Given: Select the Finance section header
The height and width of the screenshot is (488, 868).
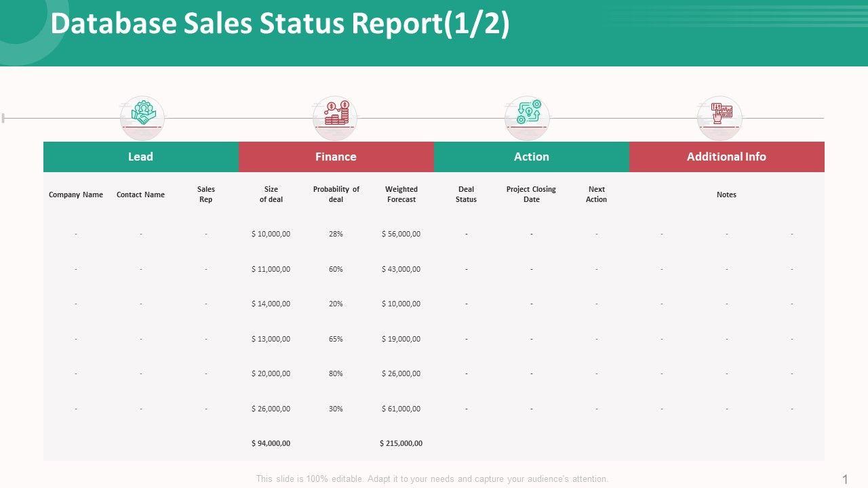Looking at the screenshot, I should [336, 157].
